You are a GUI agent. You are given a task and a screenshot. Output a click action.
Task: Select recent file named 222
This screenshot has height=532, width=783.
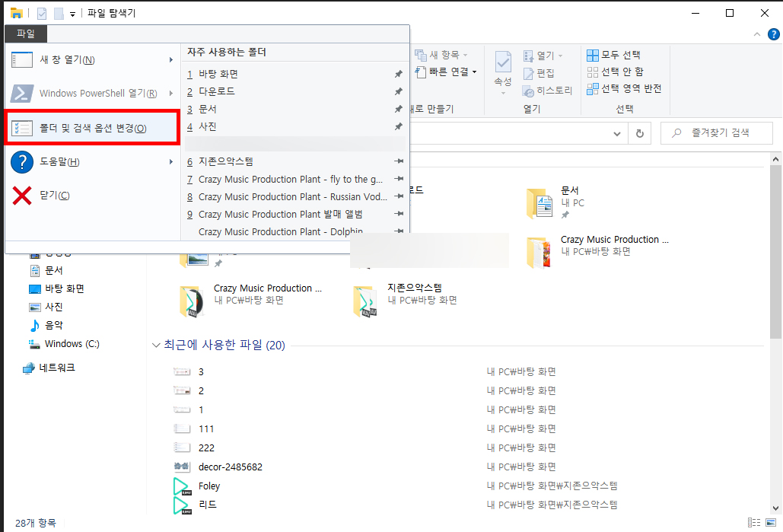[x=206, y=448]
